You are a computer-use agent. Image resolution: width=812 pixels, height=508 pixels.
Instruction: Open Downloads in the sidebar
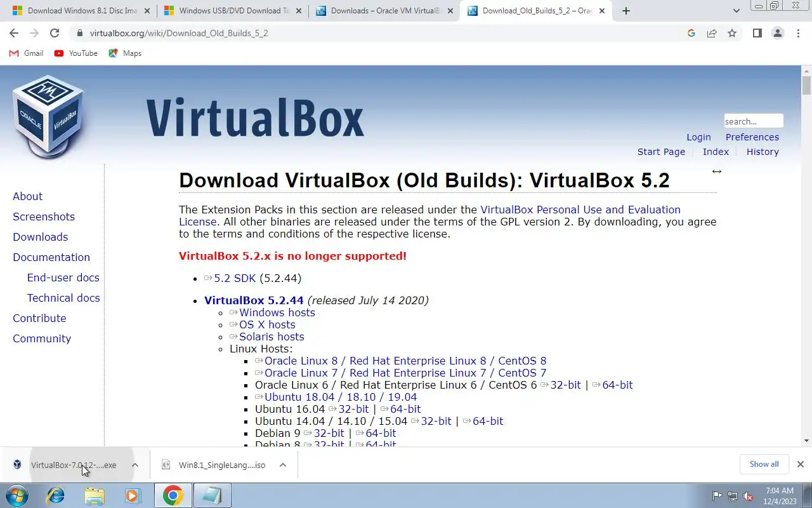(x=41, y=237)
